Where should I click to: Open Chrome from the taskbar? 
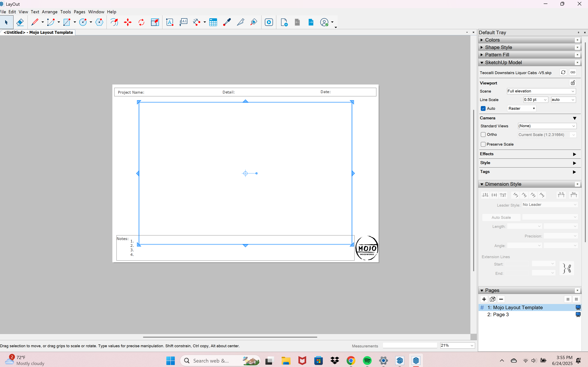[351, 361]
